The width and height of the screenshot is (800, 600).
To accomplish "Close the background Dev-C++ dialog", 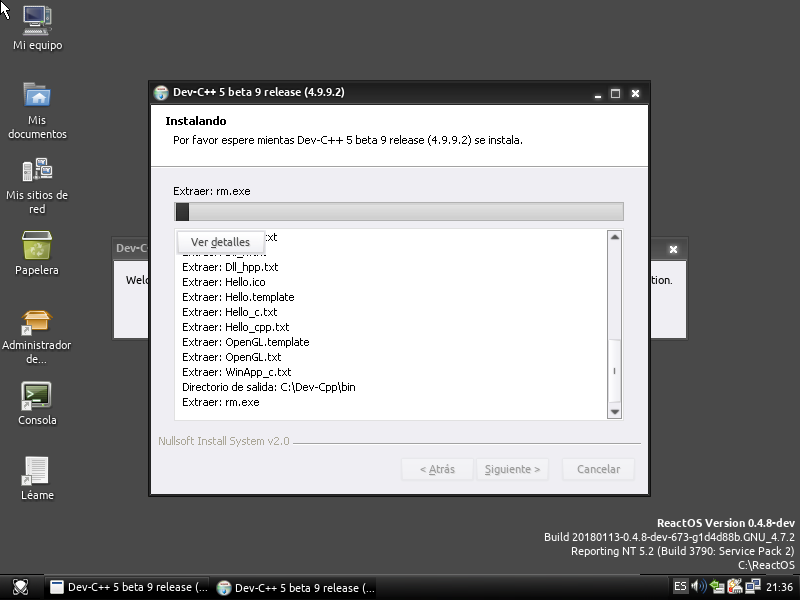I will (673, 249).
